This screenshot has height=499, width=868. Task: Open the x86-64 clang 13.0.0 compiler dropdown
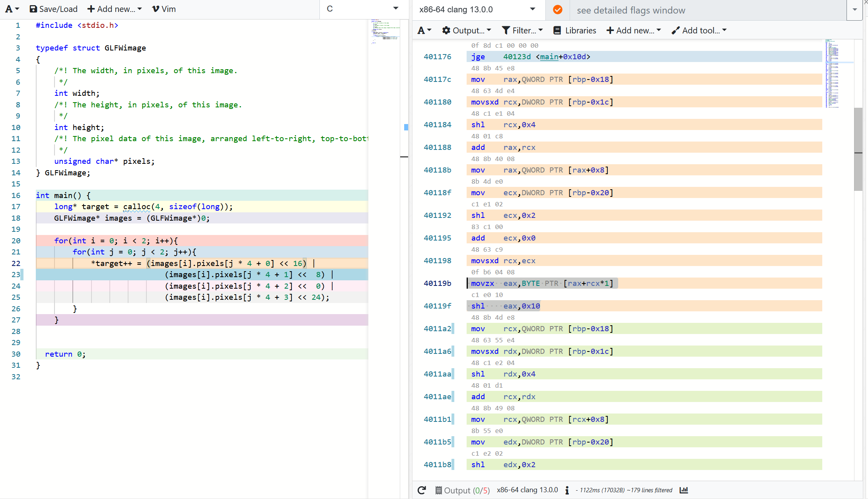click(x=477, y=10)
